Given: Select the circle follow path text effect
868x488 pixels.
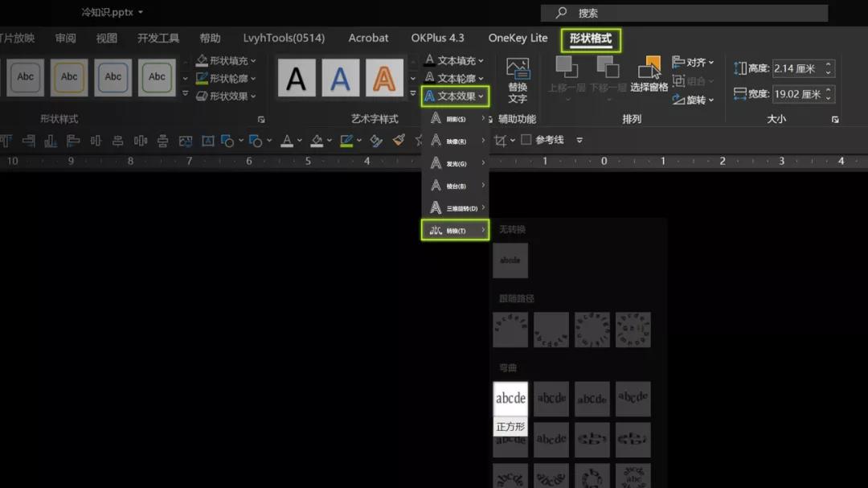Looking at the screenshot, I should (592, 330).
